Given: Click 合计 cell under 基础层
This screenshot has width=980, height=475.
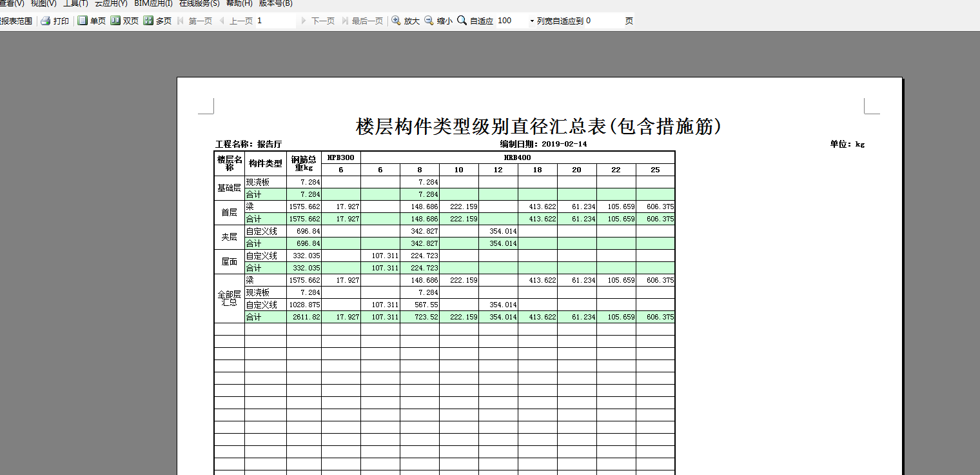Looking at the screenshot, I should 266,195.
